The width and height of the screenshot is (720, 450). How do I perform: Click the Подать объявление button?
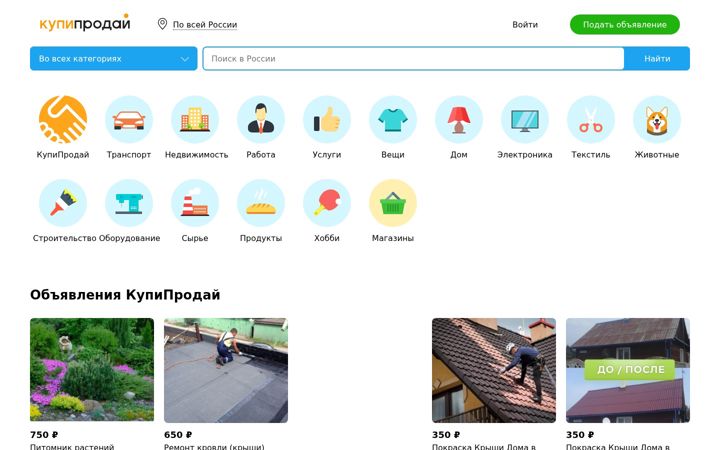point(624,24)
